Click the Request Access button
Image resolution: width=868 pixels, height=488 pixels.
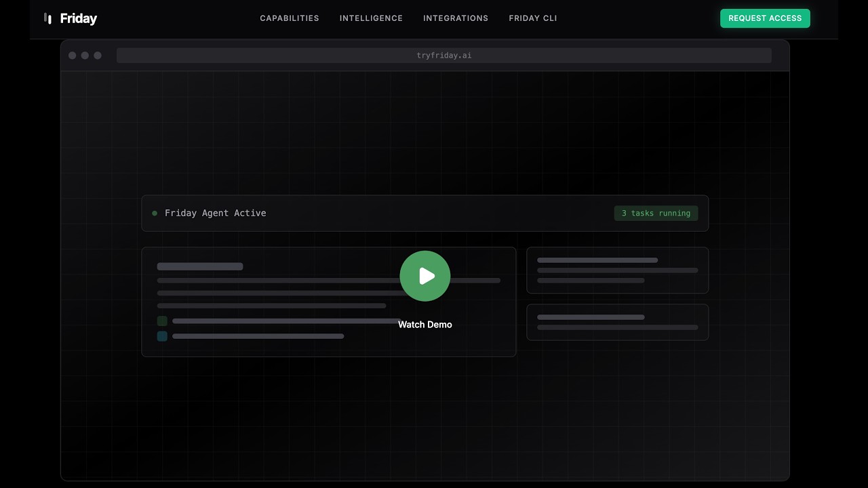[x=765, y=18]
